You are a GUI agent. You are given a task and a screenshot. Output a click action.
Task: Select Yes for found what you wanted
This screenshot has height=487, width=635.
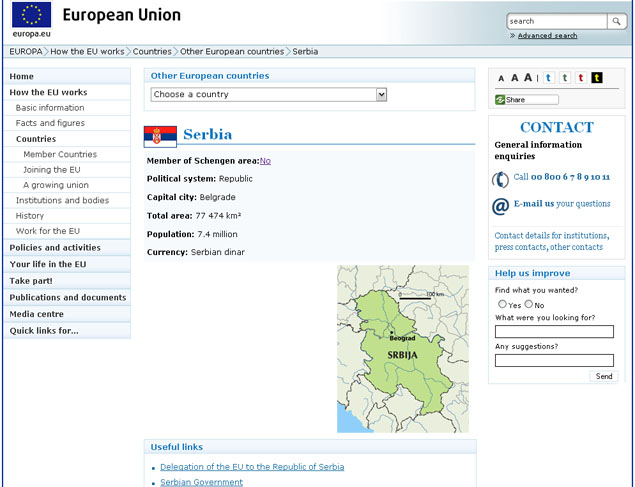pos(503,304)
